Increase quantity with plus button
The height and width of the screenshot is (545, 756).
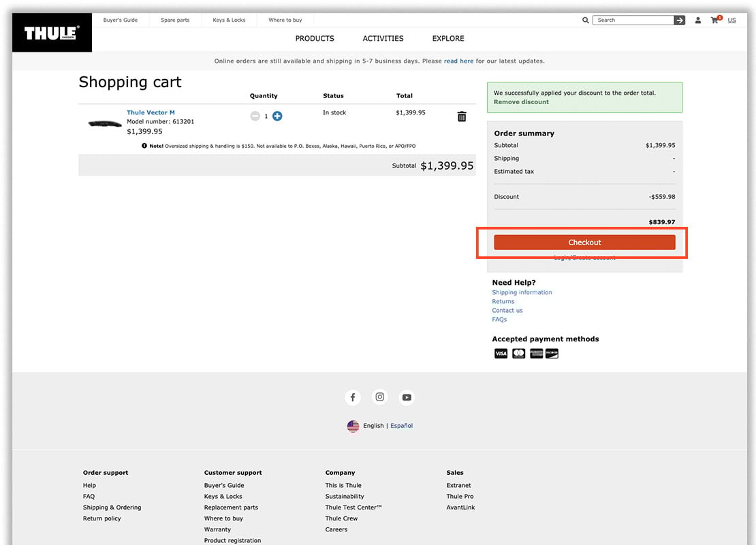277,116
